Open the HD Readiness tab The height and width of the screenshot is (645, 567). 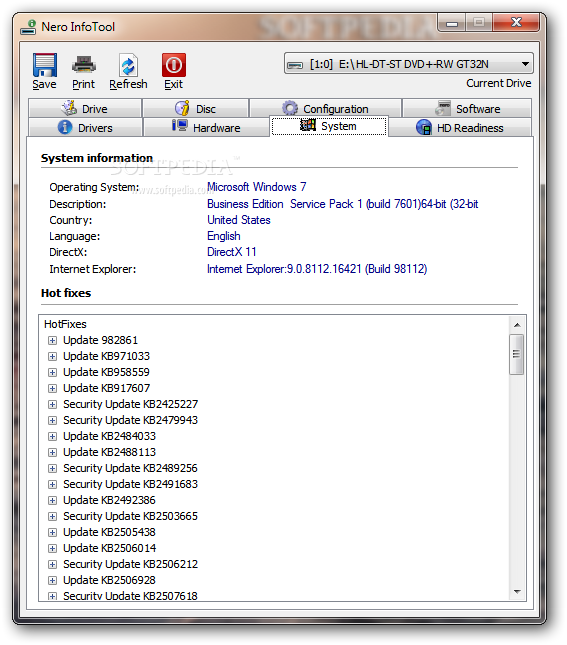click(460, 128)
